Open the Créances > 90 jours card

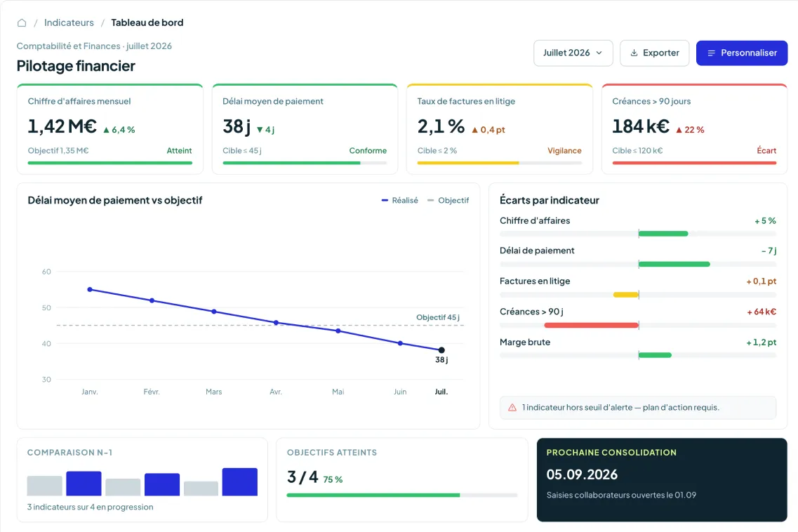pyautogui.click(x=694, y=129)
